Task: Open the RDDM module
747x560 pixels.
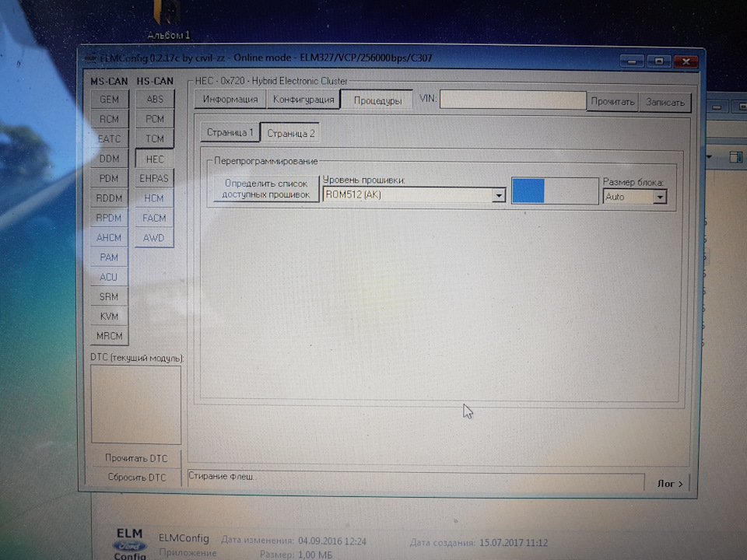Action: 109,198
